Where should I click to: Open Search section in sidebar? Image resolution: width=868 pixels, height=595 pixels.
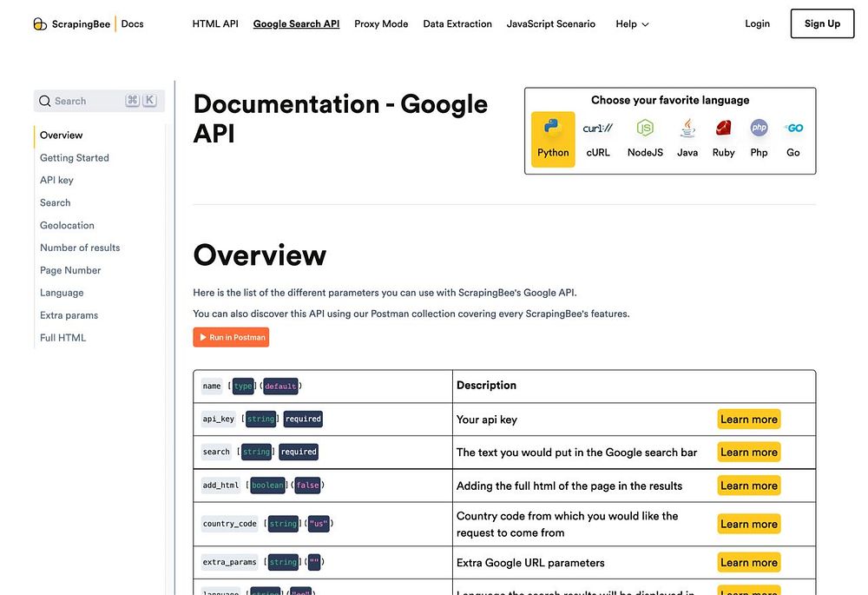(55, 202)
